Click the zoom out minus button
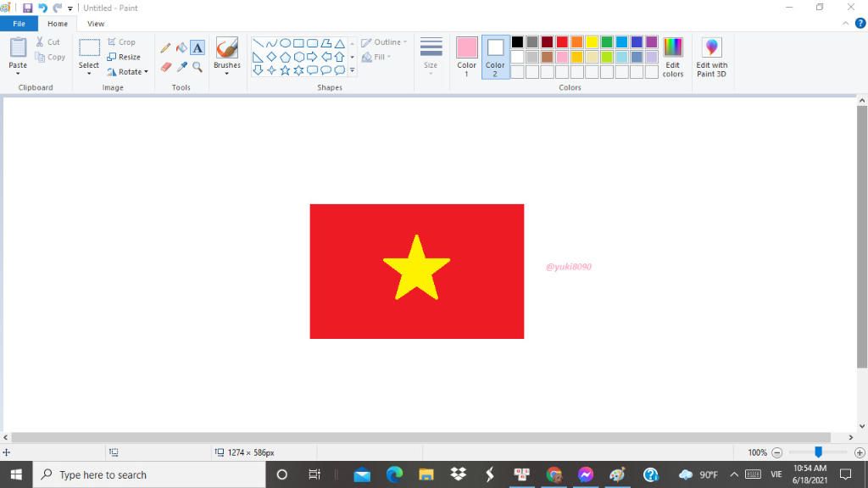868x488 pixels. point(777,452)
